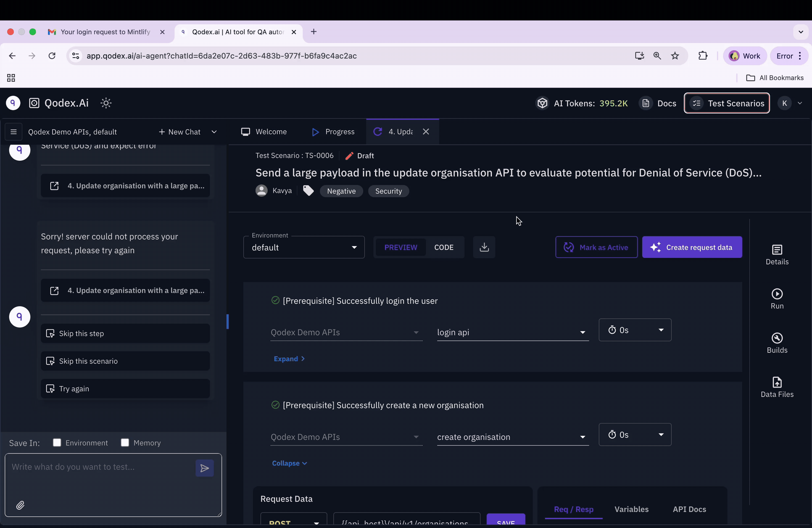Open the Variables tab

point(631,509)
